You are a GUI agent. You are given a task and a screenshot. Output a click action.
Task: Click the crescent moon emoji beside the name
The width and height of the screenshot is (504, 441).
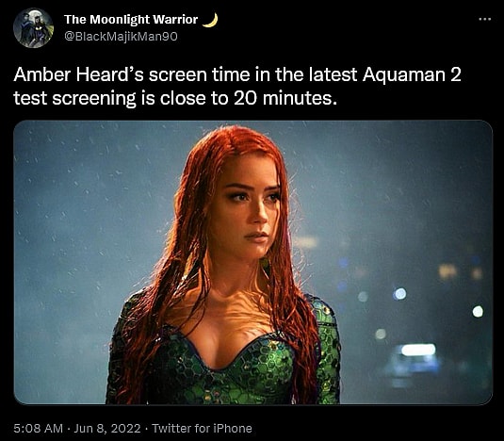[210, 20]
